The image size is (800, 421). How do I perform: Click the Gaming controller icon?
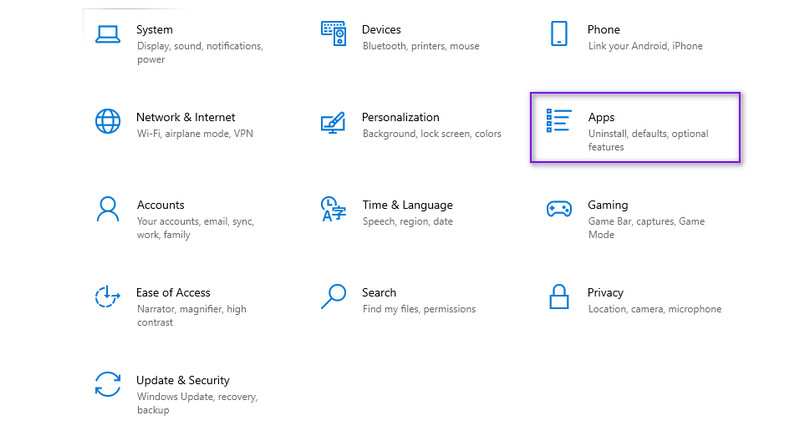coord(559,209)
